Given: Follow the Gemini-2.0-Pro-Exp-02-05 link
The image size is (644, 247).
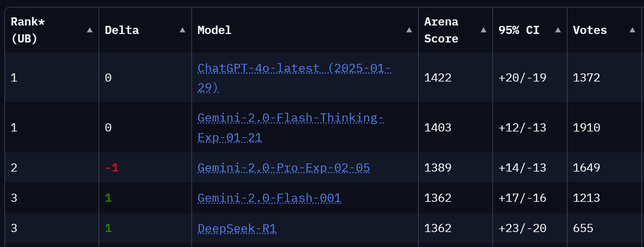Looking at the screenshot, I should 284,167.
